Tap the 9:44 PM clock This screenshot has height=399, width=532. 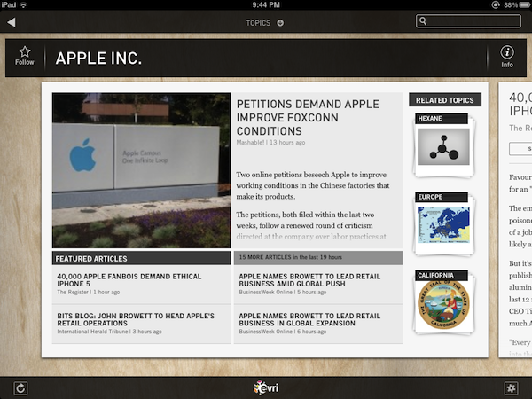pyautogui.click(x=266, y=4)
